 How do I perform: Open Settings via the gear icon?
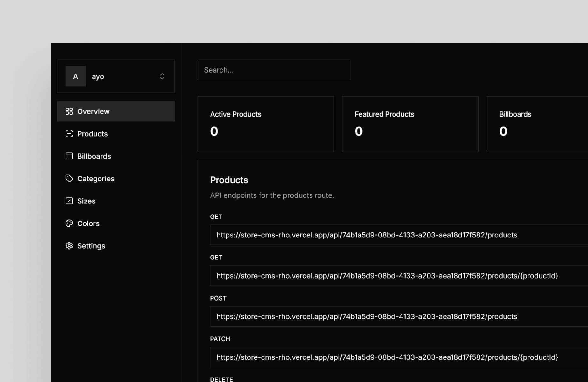click(69, 246)
